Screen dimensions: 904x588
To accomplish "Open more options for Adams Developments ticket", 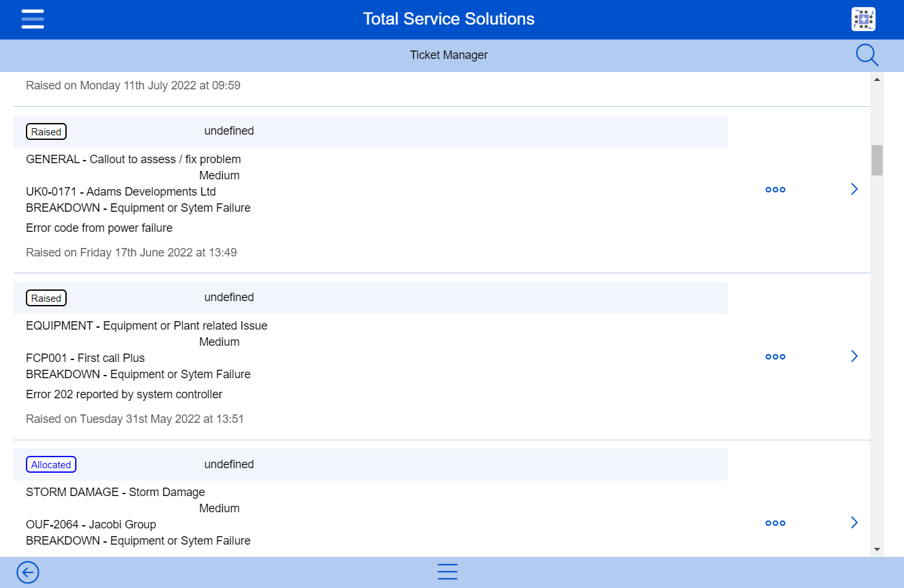I will (775, 190).
